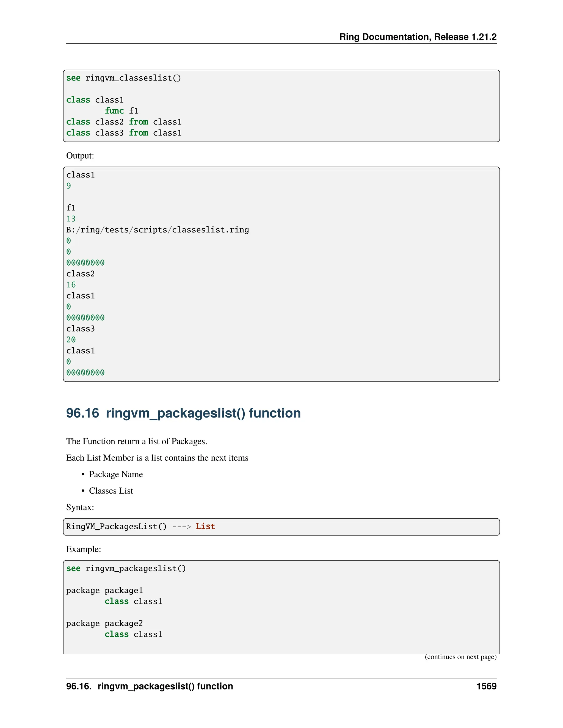Click 'The Function return a list of Packages' sentence

(x=136, y=441)
